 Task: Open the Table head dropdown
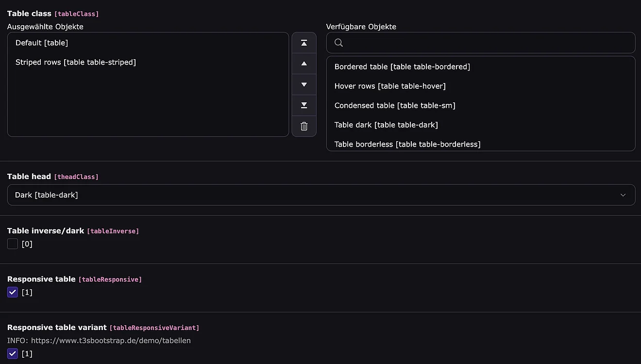pos(320,195)
